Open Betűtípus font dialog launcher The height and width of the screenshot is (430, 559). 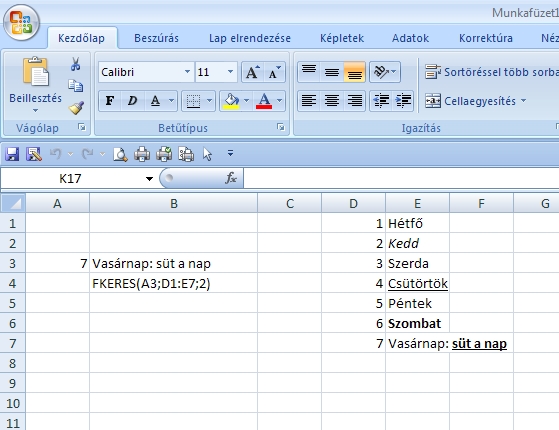tap(281, 127)
